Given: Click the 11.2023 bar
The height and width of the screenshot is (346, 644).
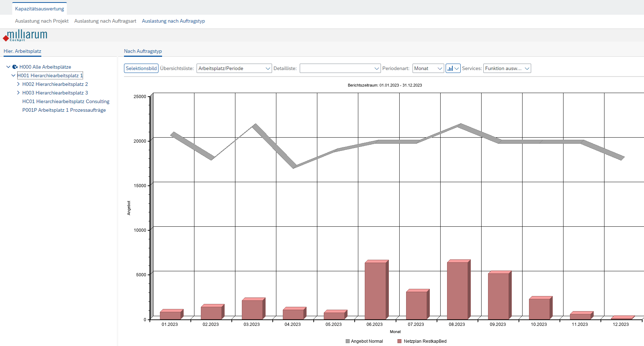Looking at the screenshot, I should (581, 315).
